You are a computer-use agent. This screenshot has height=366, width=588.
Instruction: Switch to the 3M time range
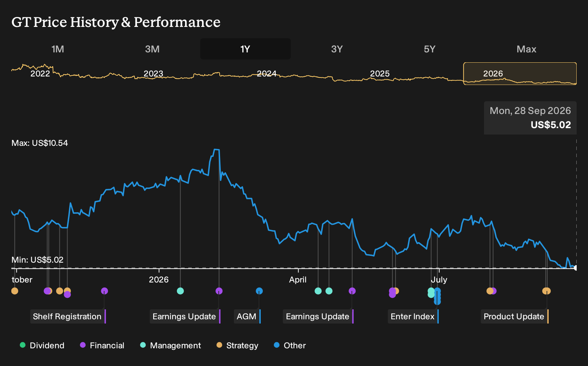tap(152, 49)
